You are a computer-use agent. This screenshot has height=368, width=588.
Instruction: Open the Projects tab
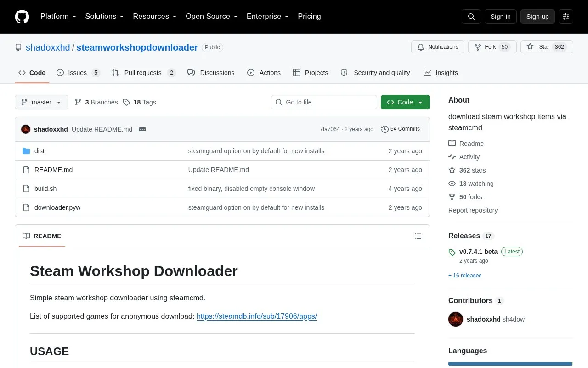tap(311, 73)
